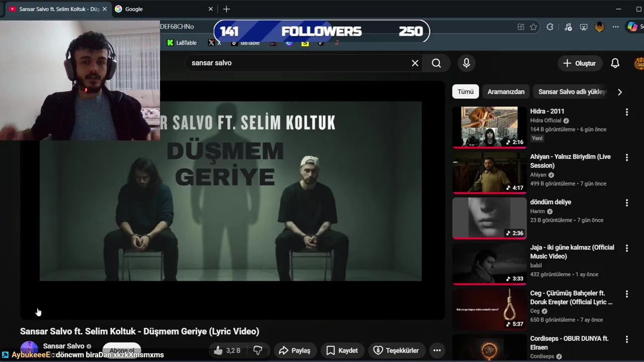The height and width of the screenshot is (362, 644).
Task: Open options menu for 'Jaja - iki güne kalmaz'
Action: (626, 248)
